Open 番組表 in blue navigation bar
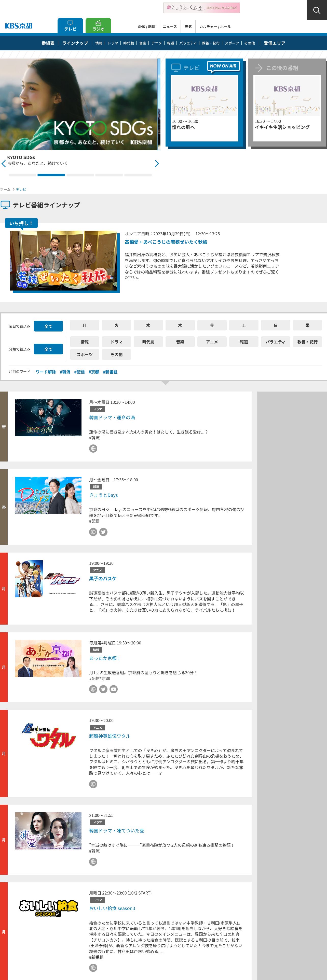 pyautogui.click(x=48, y=43)
